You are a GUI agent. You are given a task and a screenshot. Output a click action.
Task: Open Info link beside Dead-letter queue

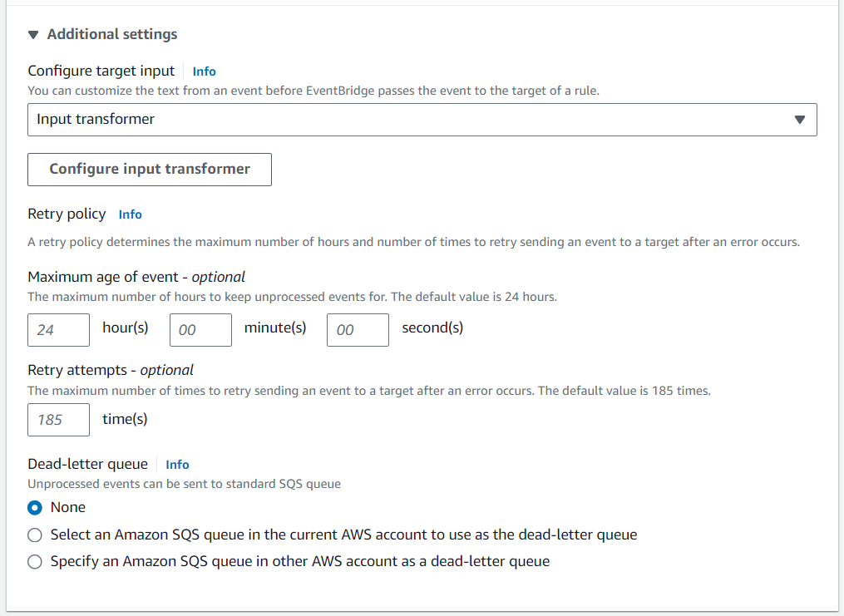point(177,465)
